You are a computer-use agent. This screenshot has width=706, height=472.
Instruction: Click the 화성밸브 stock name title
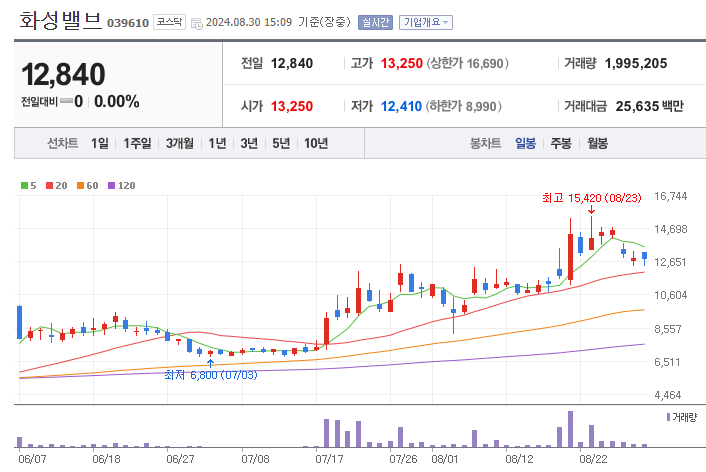pyautogui.click(x=61, y=20)
